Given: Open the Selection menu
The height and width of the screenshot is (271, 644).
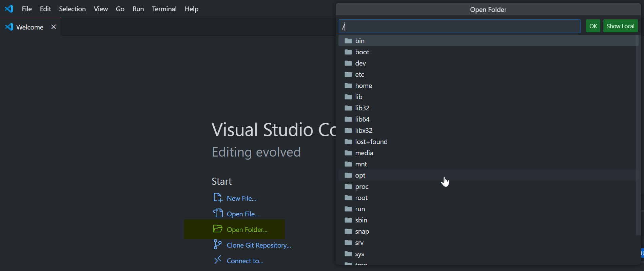Looking at the screenshot, I should pyautogui.click(x=72, y=9).
